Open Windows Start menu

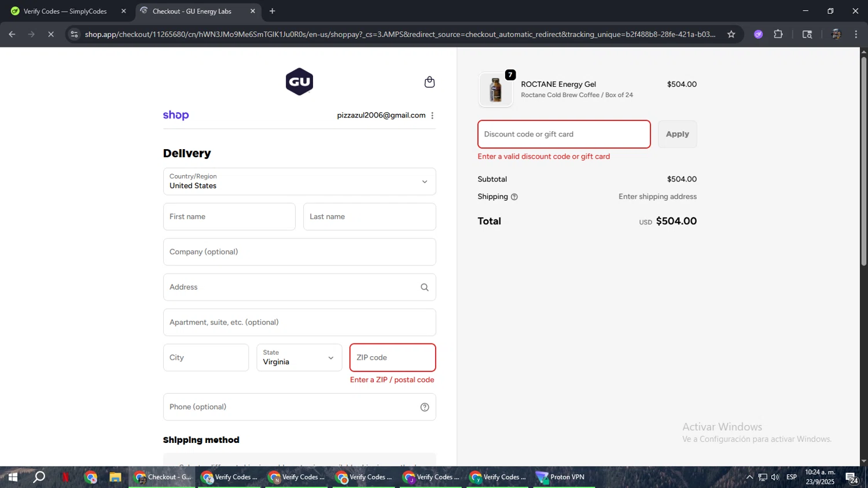pos(13,477)
